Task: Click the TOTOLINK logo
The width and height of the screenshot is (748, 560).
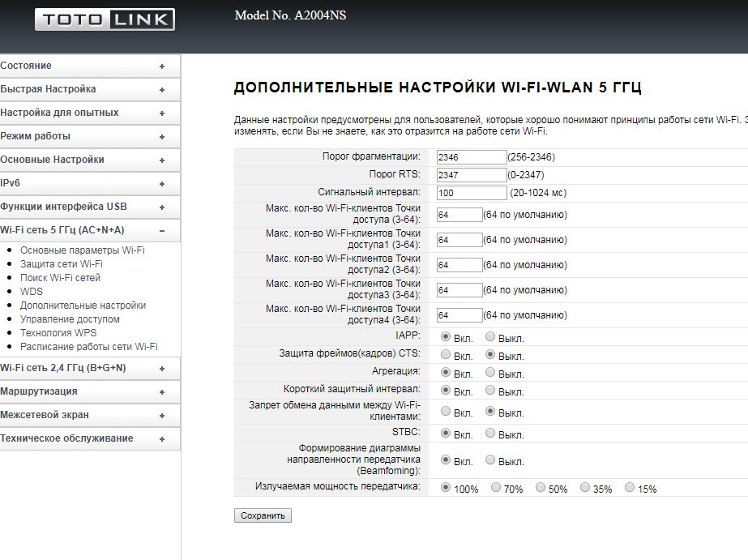Action: click(x=105, y=19)
